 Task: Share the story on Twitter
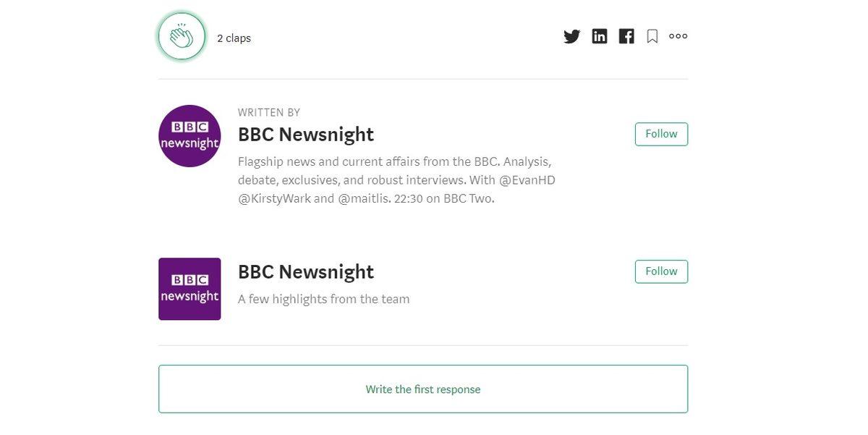coord(571,36)
